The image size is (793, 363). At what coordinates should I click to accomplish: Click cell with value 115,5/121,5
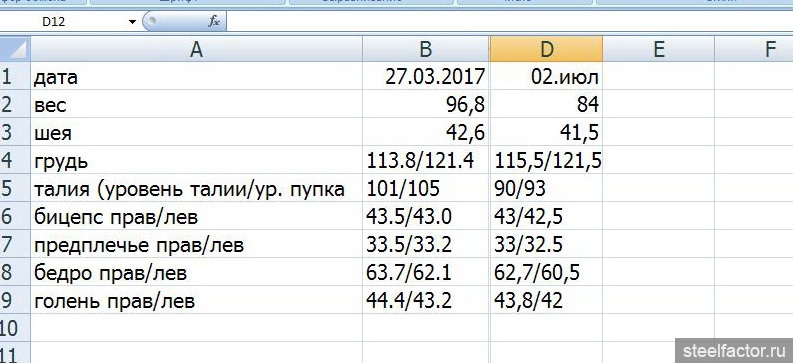point(546,161)
